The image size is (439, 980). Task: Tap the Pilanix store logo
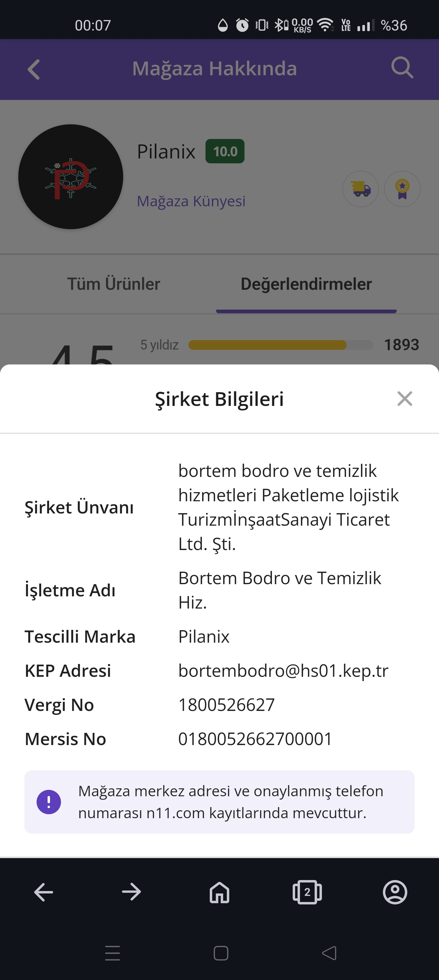click(x=71, y=177)
